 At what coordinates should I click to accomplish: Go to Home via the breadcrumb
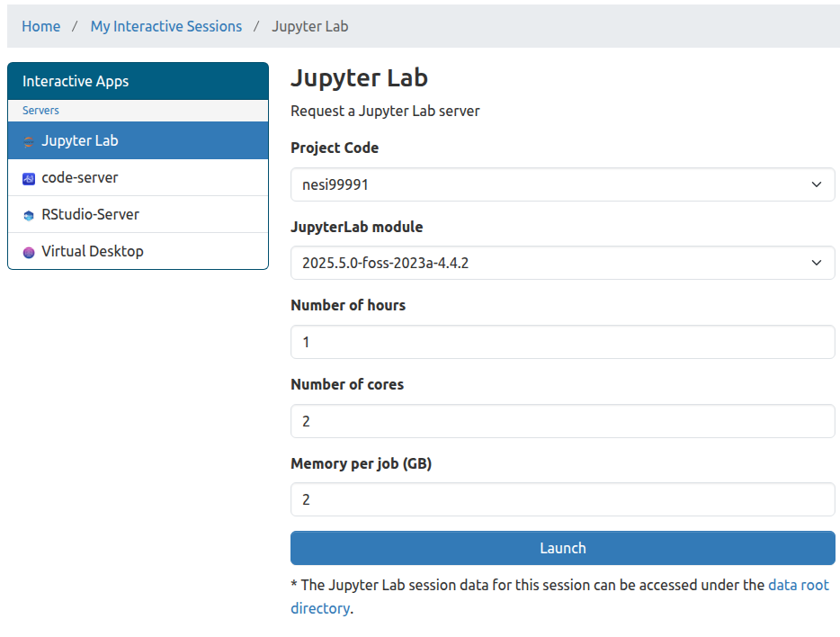pos(41,26)
